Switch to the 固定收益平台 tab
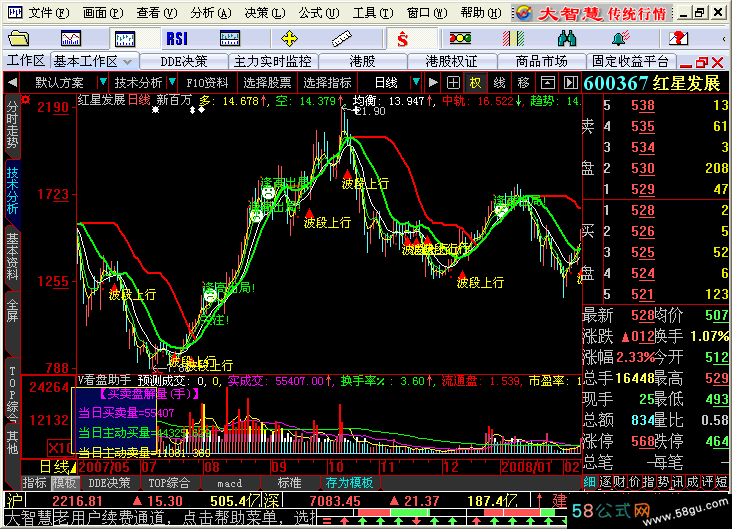Viewport: 732px width, 529px height. click(630, 61)
